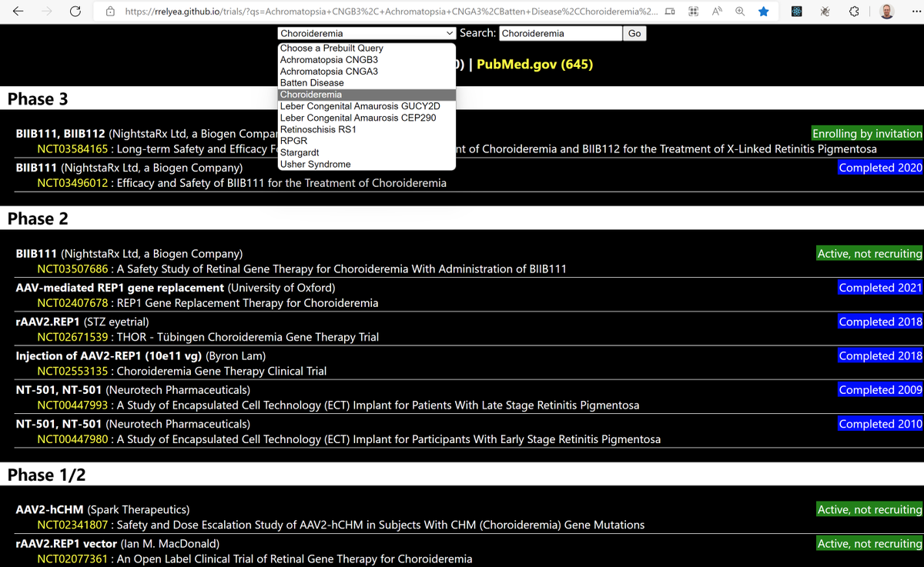Click the 'Completed 2010' status badge
Screen dimensions: 924x567
pos(880,423)
